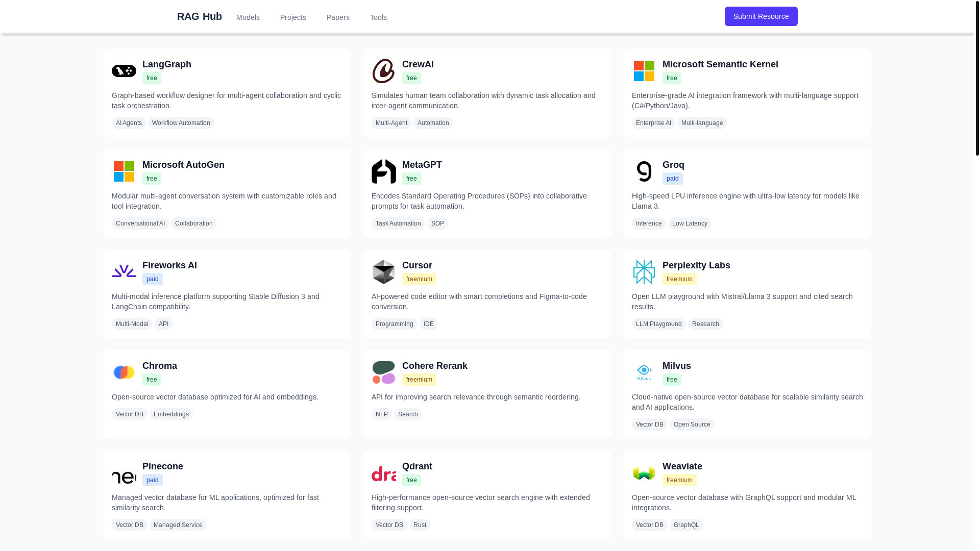Open the Milvus title link
The height and width of the screenshot is (551, 980).
tap(677, 366)
